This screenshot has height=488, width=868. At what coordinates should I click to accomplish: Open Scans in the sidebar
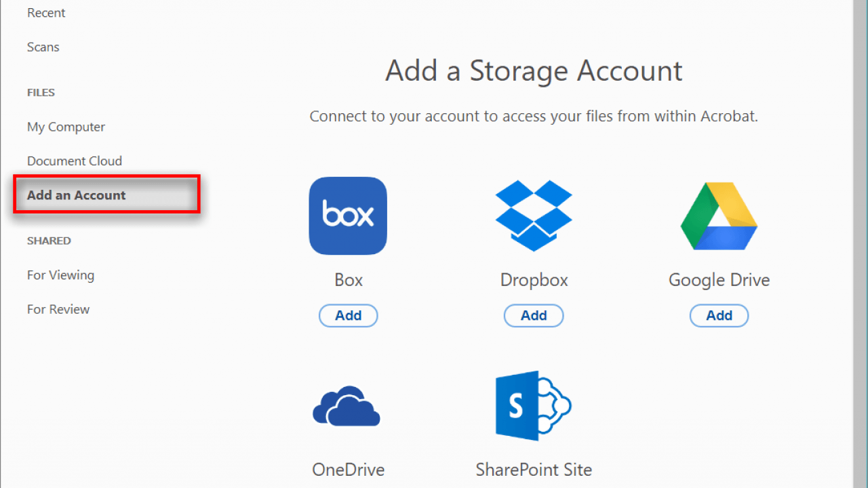(x=43, y=47)
